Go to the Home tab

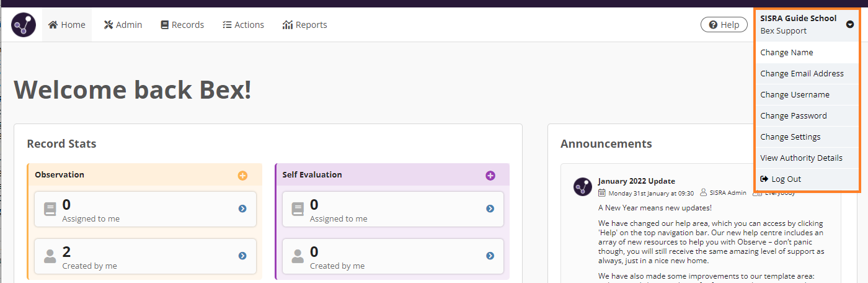(66, 25)
